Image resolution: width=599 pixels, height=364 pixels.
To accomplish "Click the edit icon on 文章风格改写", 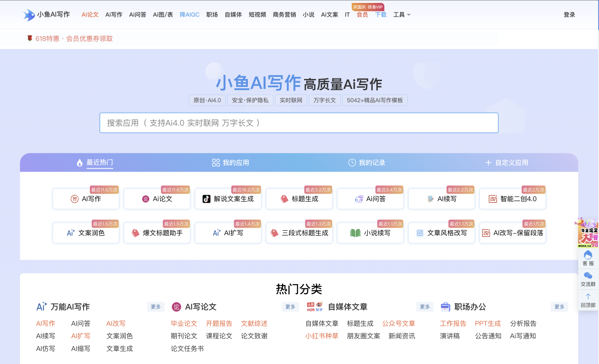I will (x=420, y=233).
